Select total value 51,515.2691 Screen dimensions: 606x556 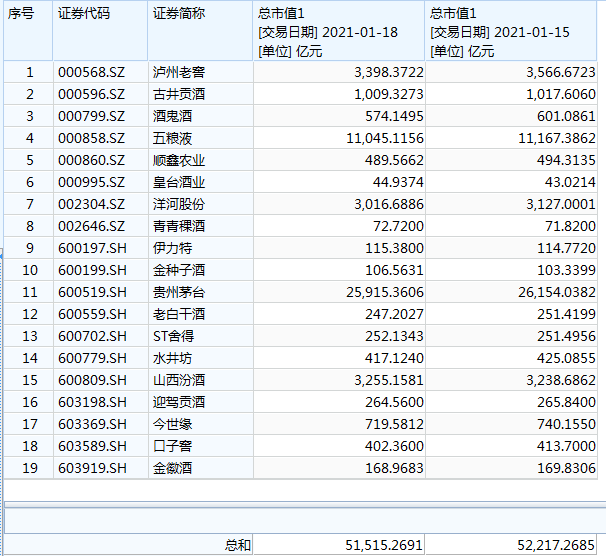339,545
